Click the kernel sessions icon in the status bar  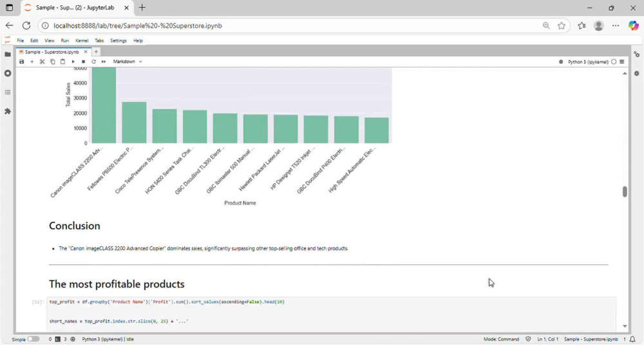[x=73, y=339]
